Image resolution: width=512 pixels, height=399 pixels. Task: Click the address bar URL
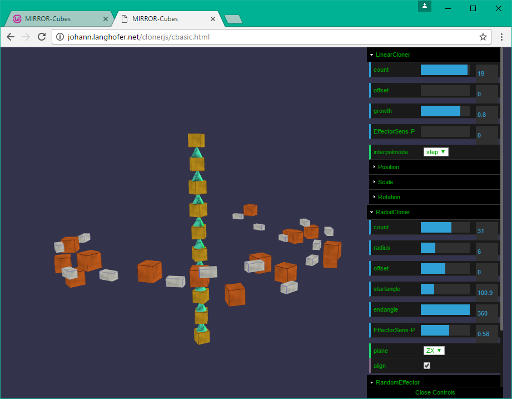[138, 37]
